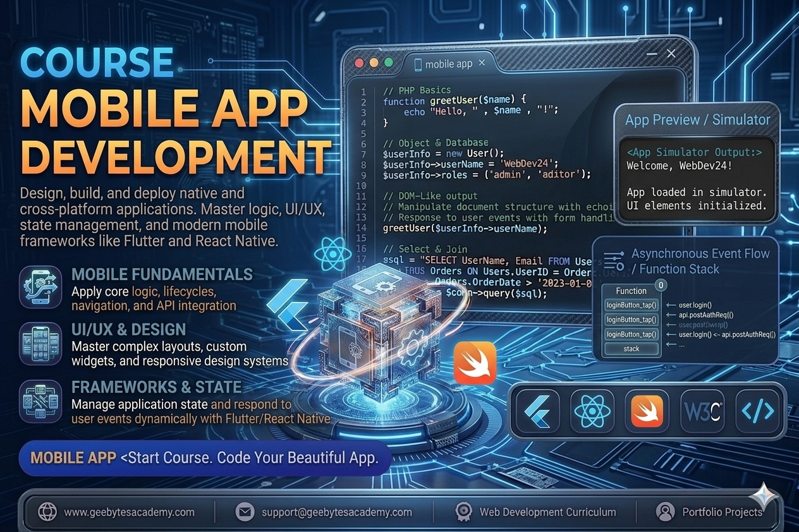
Task: Select the mobile app editor tab
Action: (449, 64)
